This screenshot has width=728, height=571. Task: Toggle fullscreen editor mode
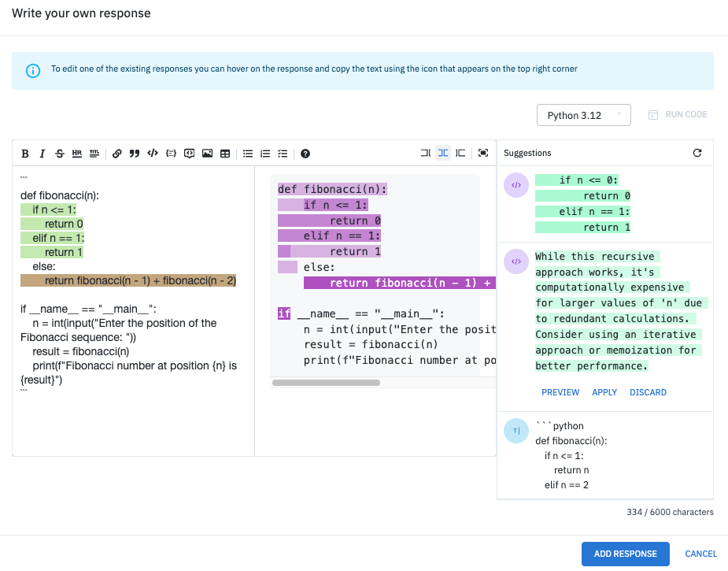[x=483, y=153]
